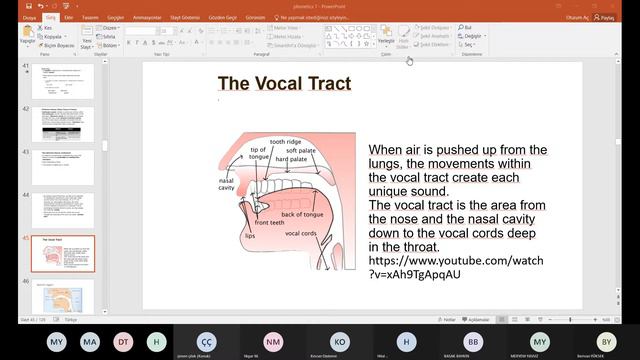The width and height of the screenshot is (640, 360).
Task: Open the Slayt Gösterisi ribbon tab
Action: click(185, 18)
